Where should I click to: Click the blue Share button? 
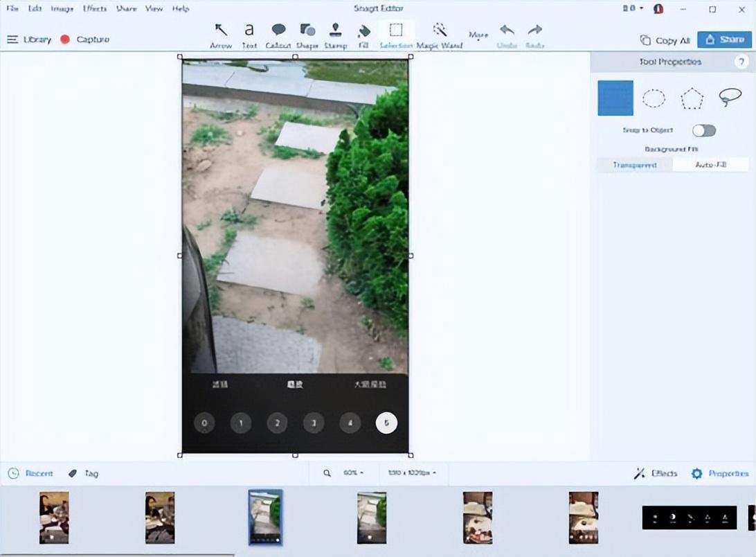(x=724, y=39)
